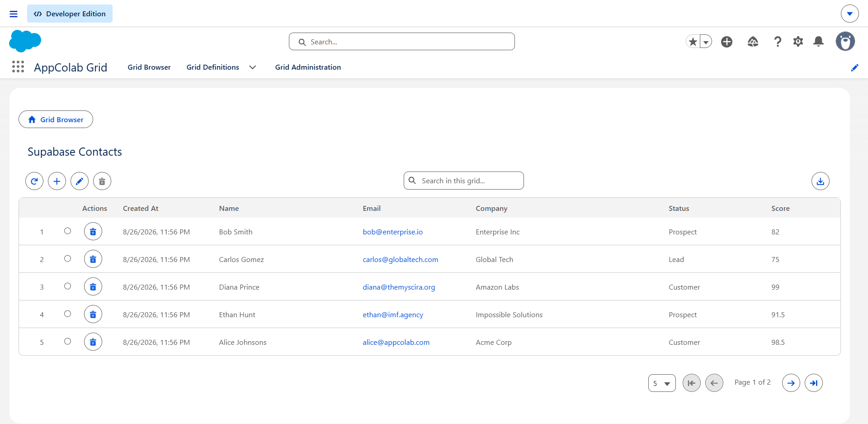Screen dimensions: 868x424
Task: Open the favorites list dropdown arrow
Action: click(706, 42)
